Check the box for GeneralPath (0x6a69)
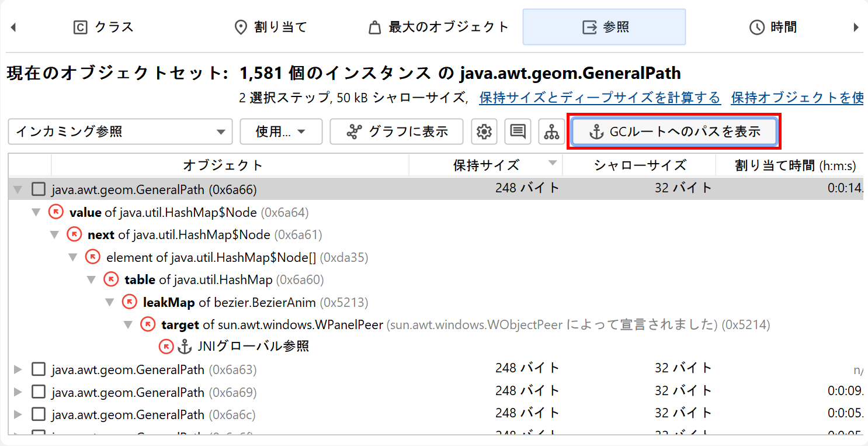This screenshot has height=446, width=868. click(39, 392)
